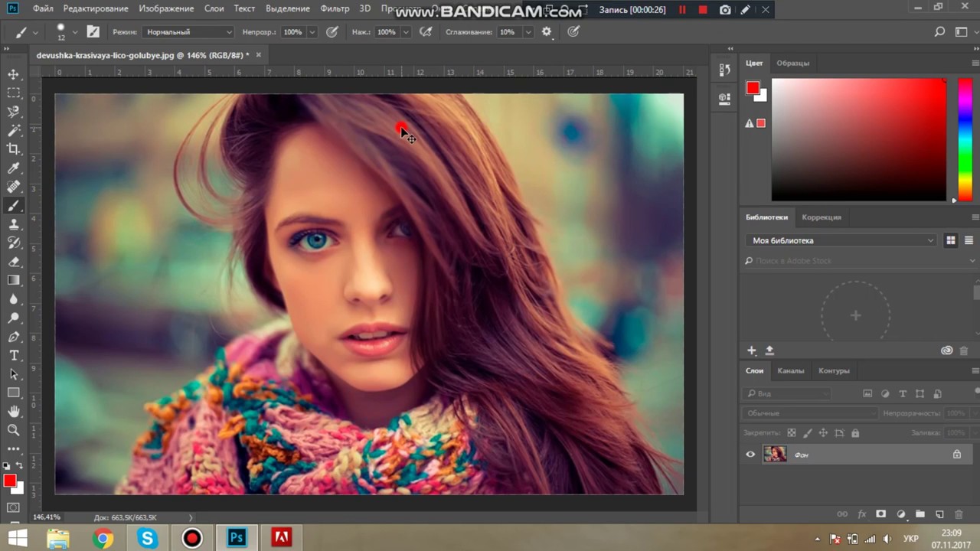Toggle the Brush Settings panel button

pos(93,32)
